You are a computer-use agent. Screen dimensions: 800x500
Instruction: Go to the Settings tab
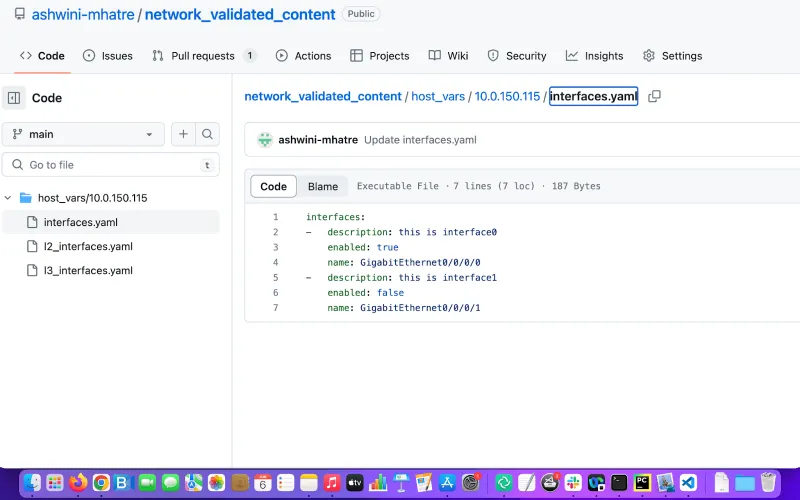point(672,56)
